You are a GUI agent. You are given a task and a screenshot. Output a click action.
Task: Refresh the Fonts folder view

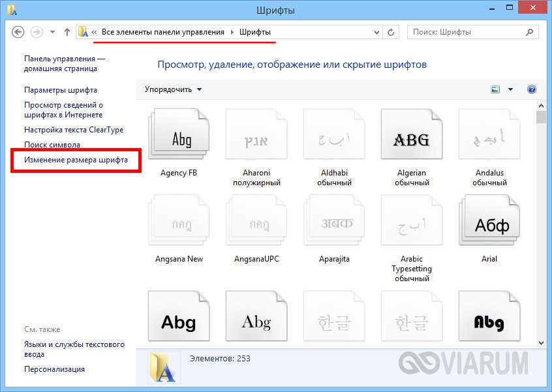coord(391,32)
